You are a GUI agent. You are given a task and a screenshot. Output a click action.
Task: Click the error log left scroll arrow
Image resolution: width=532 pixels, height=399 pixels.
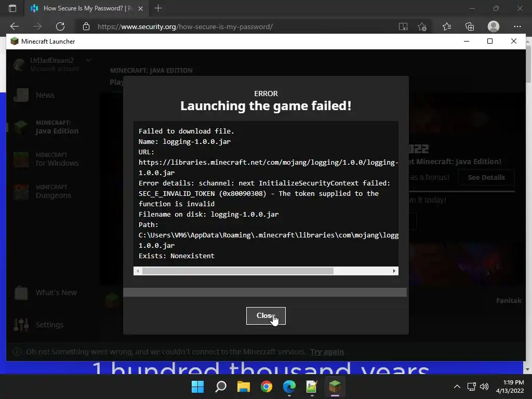[137, 271]
